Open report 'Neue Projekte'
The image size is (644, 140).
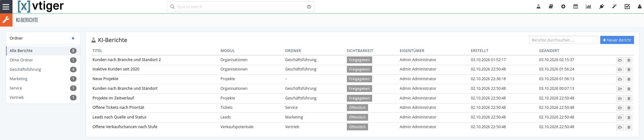pyautogui.click(x=105, y=79)
